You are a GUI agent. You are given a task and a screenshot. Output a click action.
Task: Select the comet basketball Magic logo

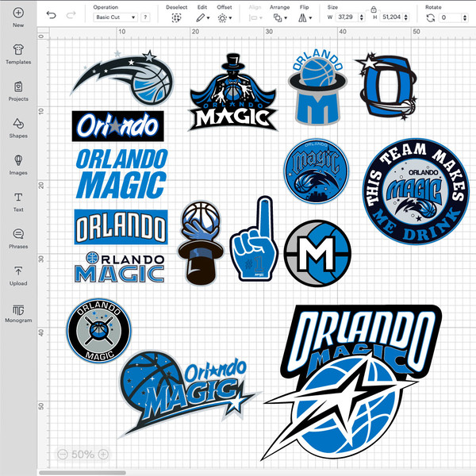pos(123,78)
